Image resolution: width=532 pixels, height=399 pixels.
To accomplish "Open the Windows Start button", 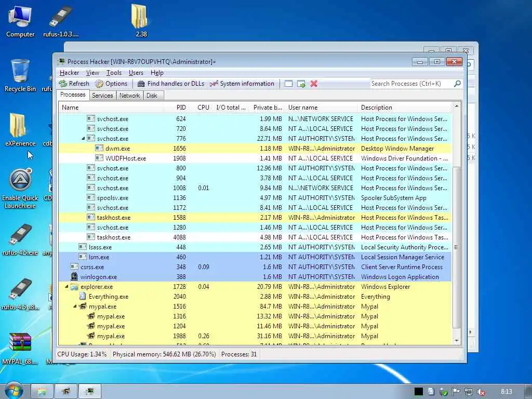I will coord(14,390).
